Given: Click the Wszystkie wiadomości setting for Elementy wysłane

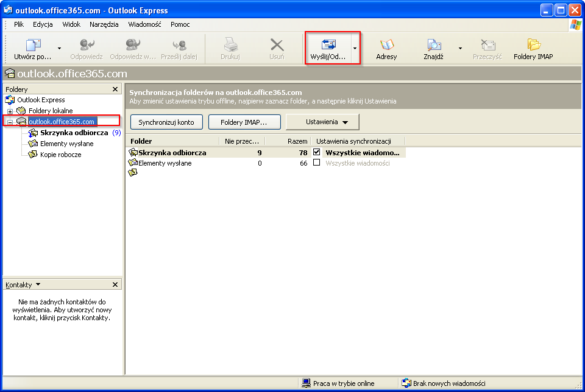Looking at the screenshot, I should (x=358, y=163).
